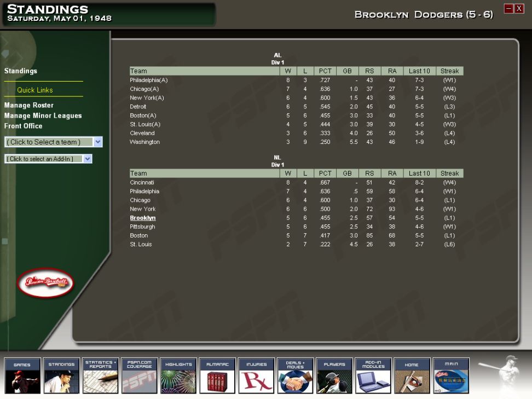The height and width of the screenshot is (399, 532).
Task: Click the .727 PCT value
Action: coord(325,80)
